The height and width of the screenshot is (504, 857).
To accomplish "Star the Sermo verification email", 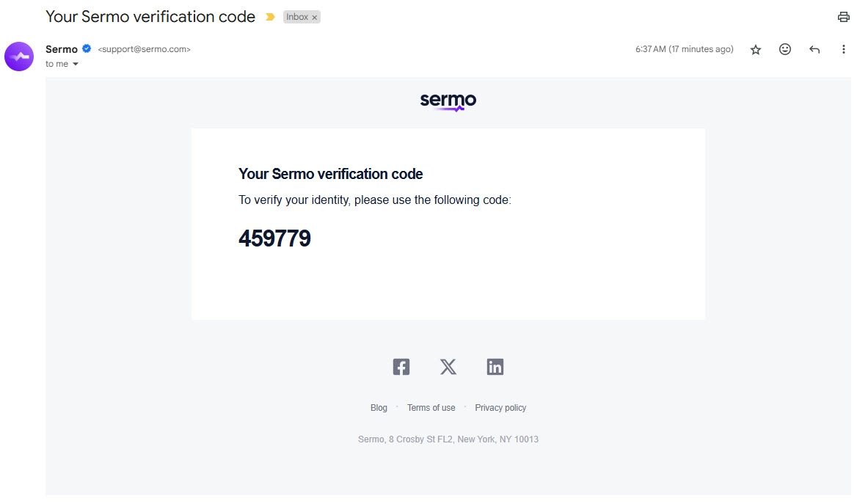I will click(755, 50).
